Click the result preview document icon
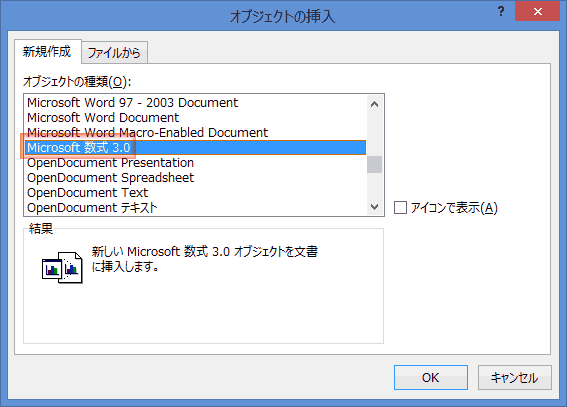The height and width of the screenshot is (407, 567). click(62, 268)
